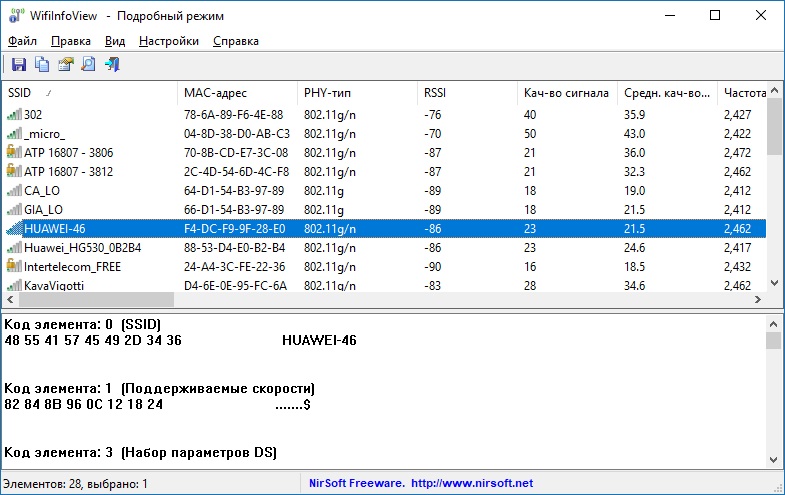Image resolution: width=785 pixels, height=495 pixels.
Task: Select the GIA_LO network row
Action: 384,210
